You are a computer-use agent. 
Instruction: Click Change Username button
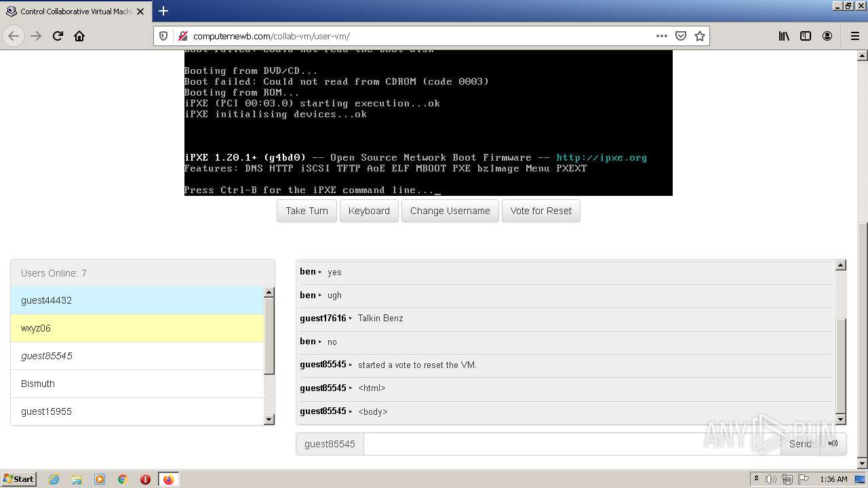pos(450,211)
